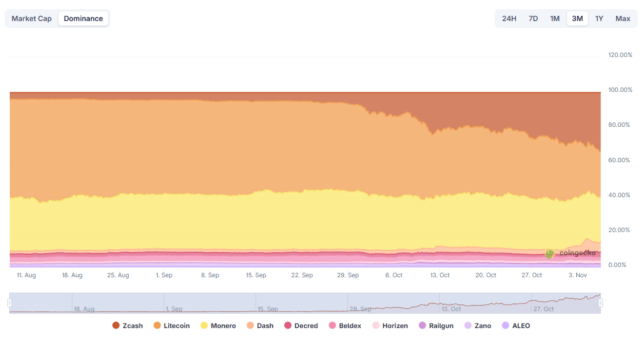Hide Beldex from the chart
Screen dimensions: 644x344
(345, 326)
